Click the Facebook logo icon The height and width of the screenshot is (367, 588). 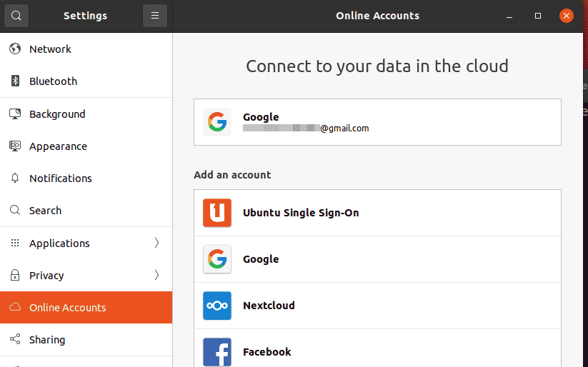pyautogui.click(x=217, y=352)
